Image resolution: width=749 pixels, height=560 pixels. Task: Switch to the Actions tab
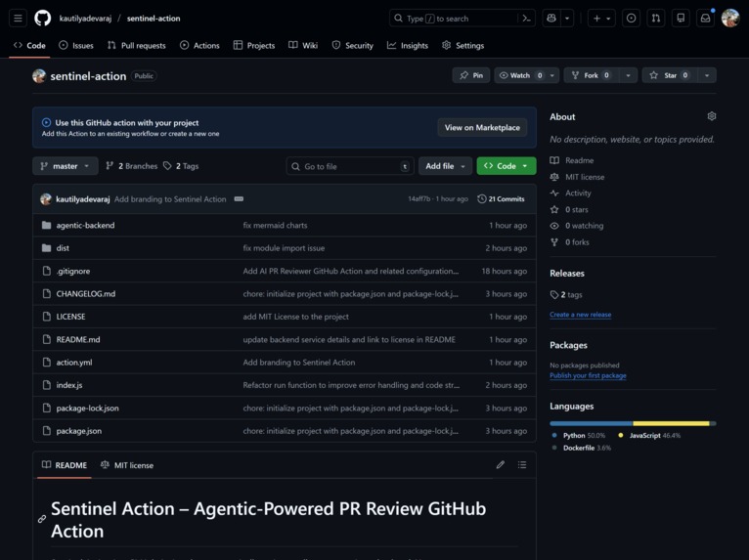(199, 45)
